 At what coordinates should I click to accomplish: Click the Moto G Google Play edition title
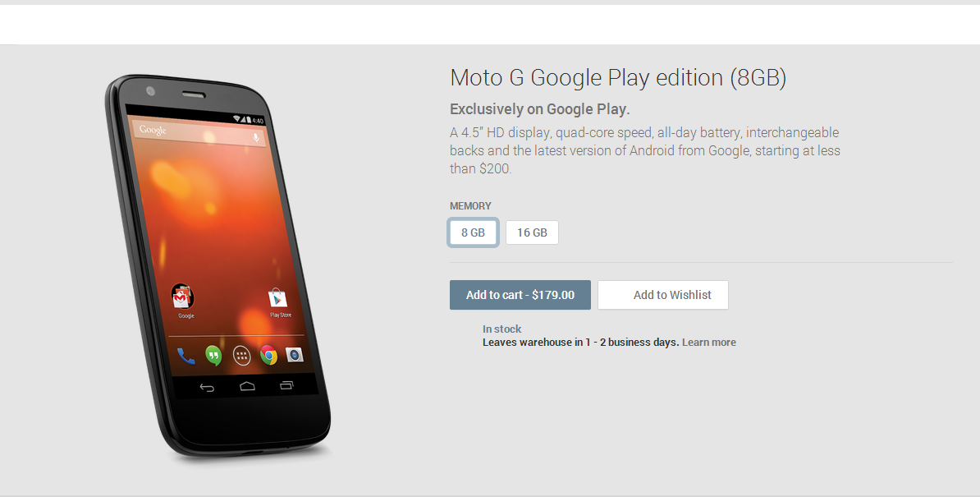(x=618, y=78)
